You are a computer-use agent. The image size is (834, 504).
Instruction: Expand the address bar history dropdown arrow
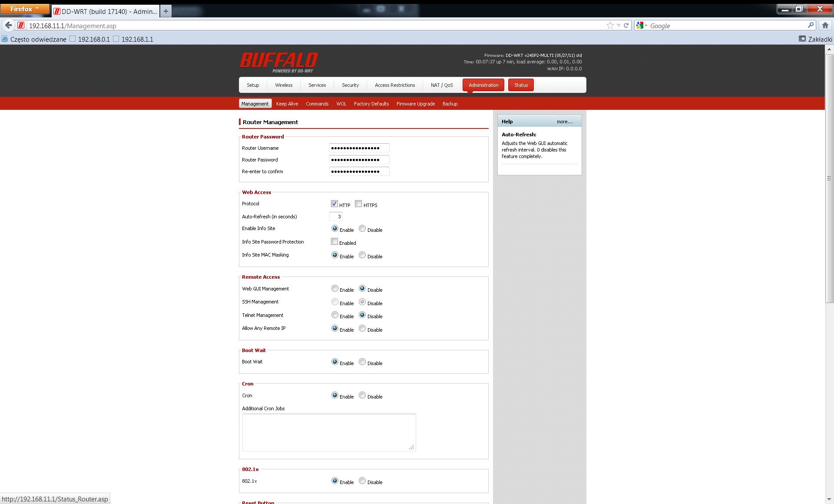pyautogui.click(x=619, y=26)
